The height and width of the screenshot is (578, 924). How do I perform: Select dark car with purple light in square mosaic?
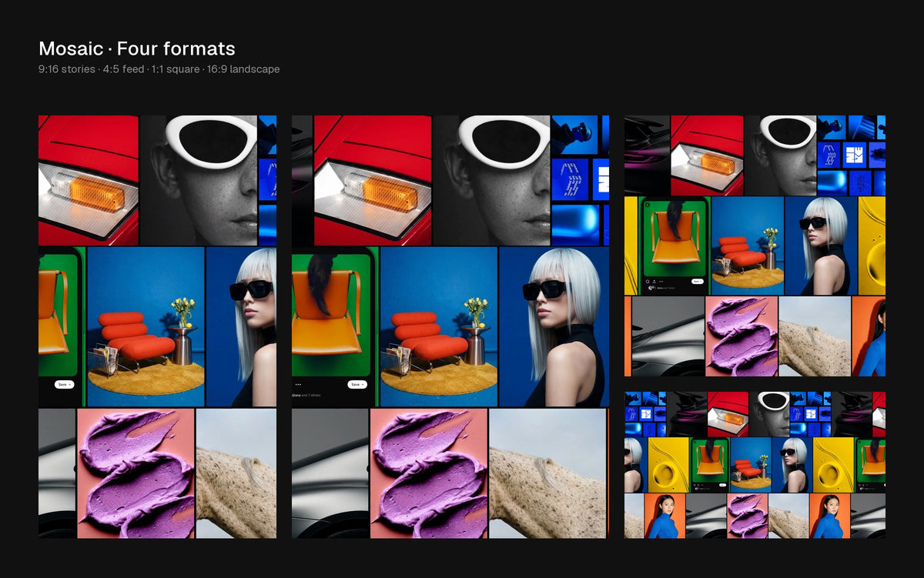(647, 155)
